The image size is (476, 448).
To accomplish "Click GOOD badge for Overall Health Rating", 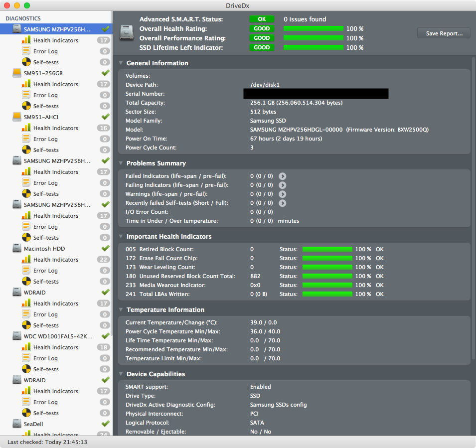I will tap(262, 28).
